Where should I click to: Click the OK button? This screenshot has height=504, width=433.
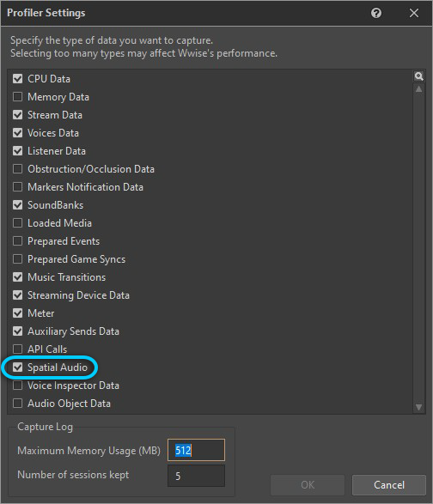click(x=308, y=485)
